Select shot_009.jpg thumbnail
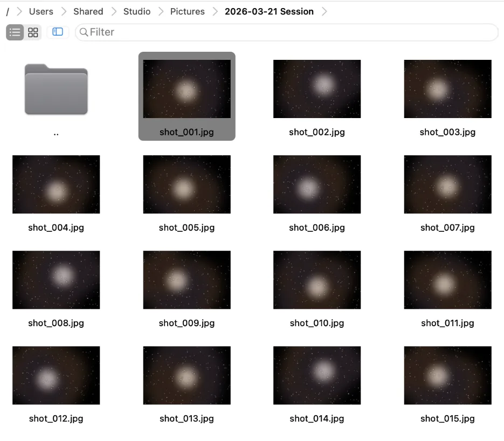Viewport: 504px width, 441px height. pos(187,280)
